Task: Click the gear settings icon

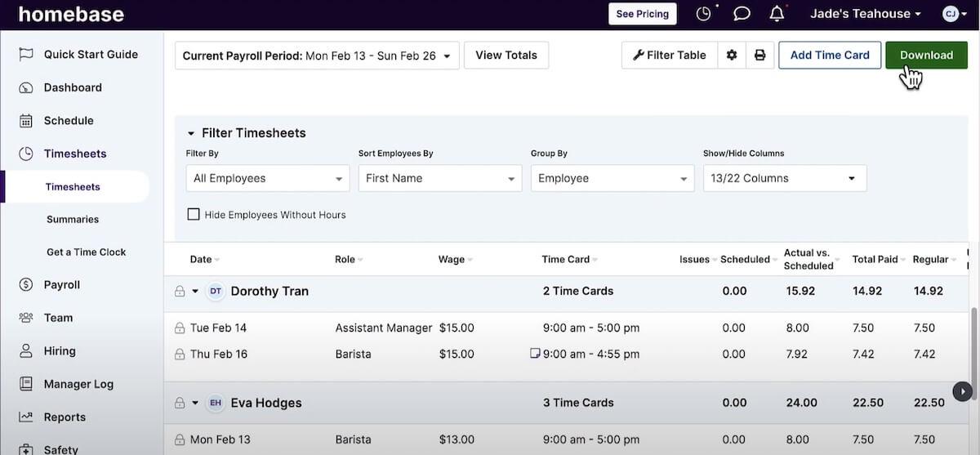Action: pos(732,56)
